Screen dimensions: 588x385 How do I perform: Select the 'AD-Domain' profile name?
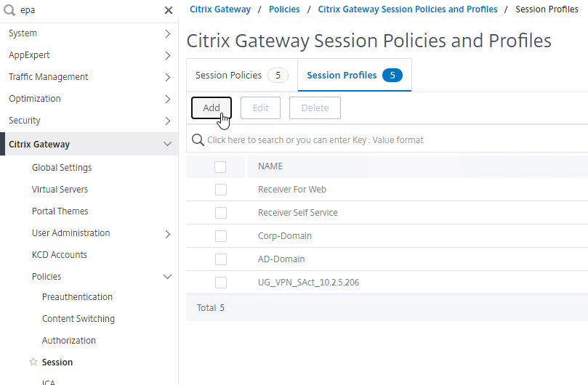click(x=281, y=259)
